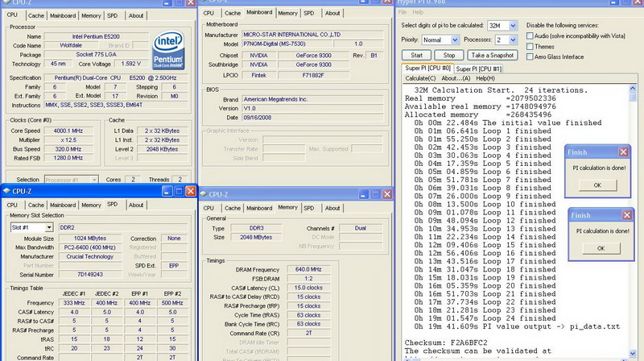
Task: Minimize the CPU-Z SPD window
Action: (x=167, y=191)
